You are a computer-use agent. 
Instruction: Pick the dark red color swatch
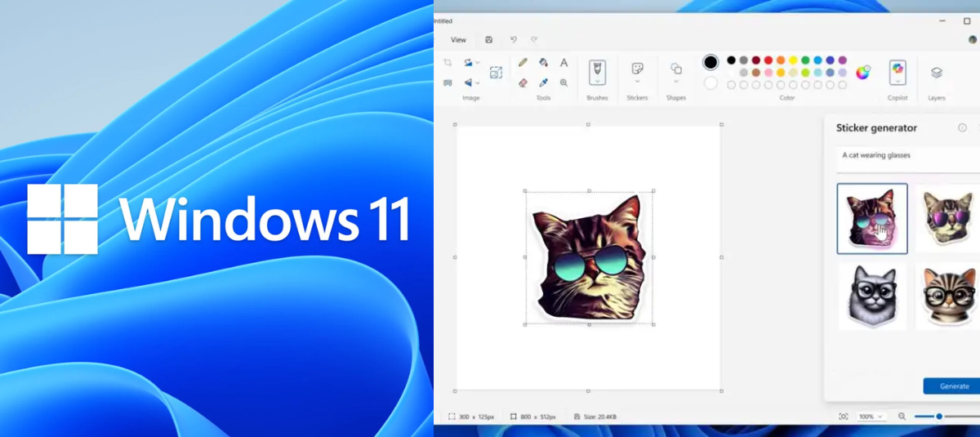pos(756,60)
